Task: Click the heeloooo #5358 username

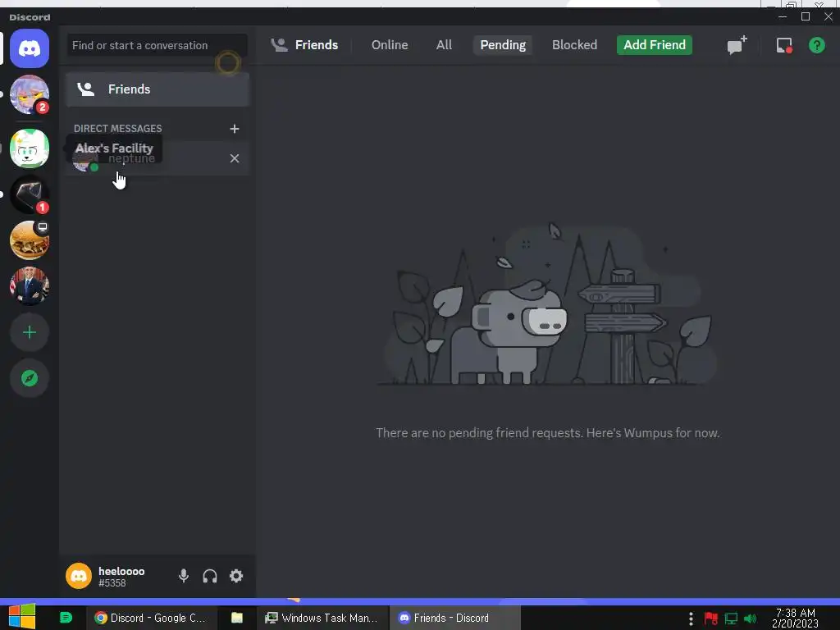Action: 121,577
